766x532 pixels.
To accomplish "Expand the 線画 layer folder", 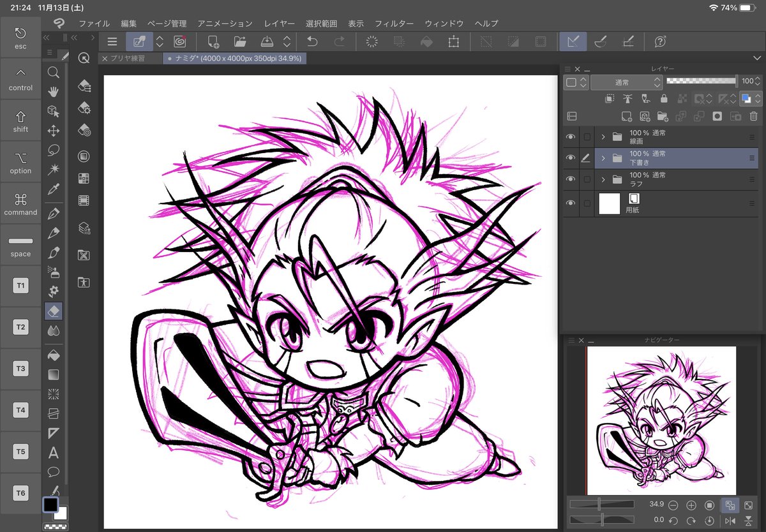I will coord(603,137).
